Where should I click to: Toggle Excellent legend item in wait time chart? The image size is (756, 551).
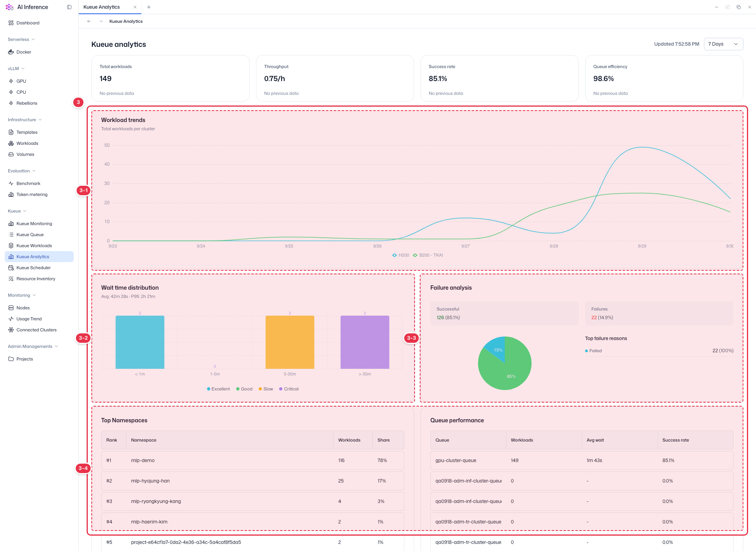(219, 389)
